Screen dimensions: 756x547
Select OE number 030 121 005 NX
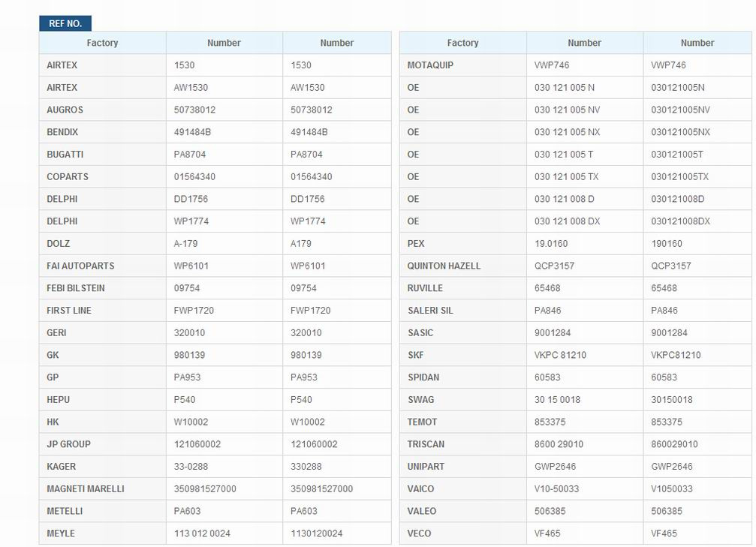coord(567,132)
